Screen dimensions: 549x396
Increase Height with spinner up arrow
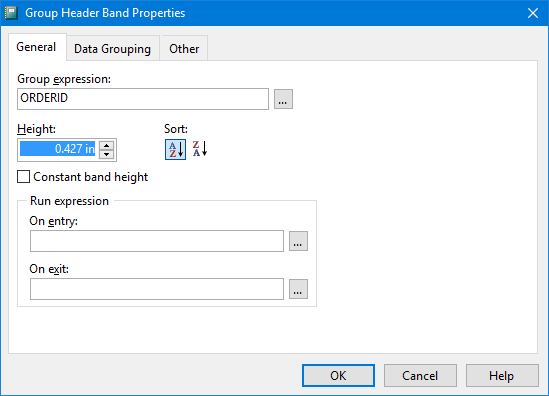106,145
